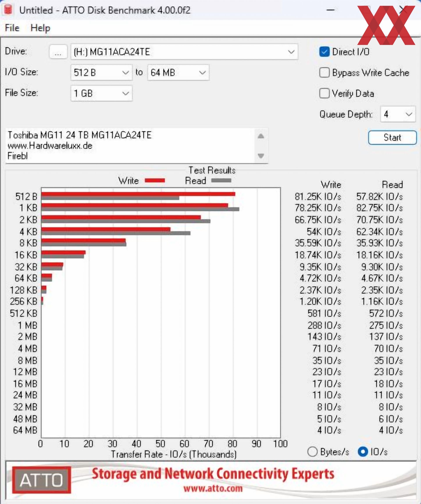Open the I/O Size minimum 512 B dropdown
Screen dimensions: 421x504
(x=101, y=73)
